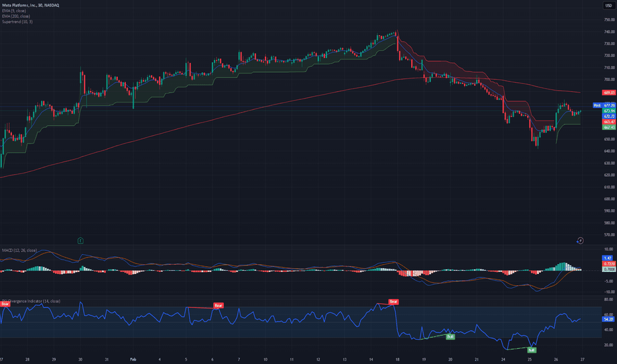Image resolution: width=617 pixels, height=364 pixels.
Task: Click the 54.20 RSI value label
Action: (608, 319)
